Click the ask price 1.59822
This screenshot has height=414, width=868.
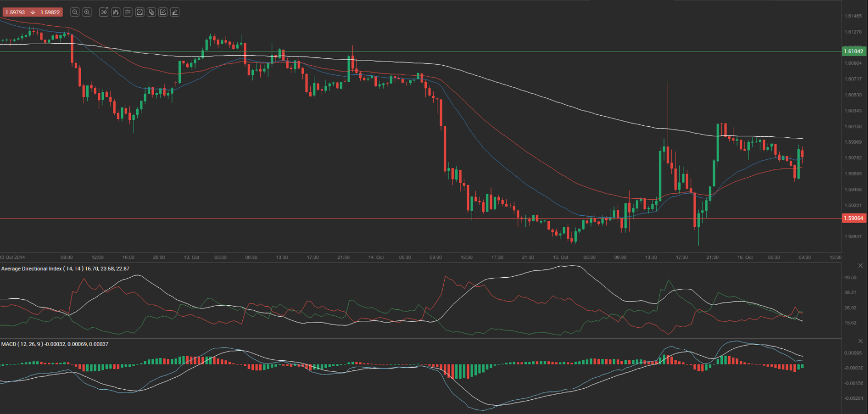[x=50, y=12]
